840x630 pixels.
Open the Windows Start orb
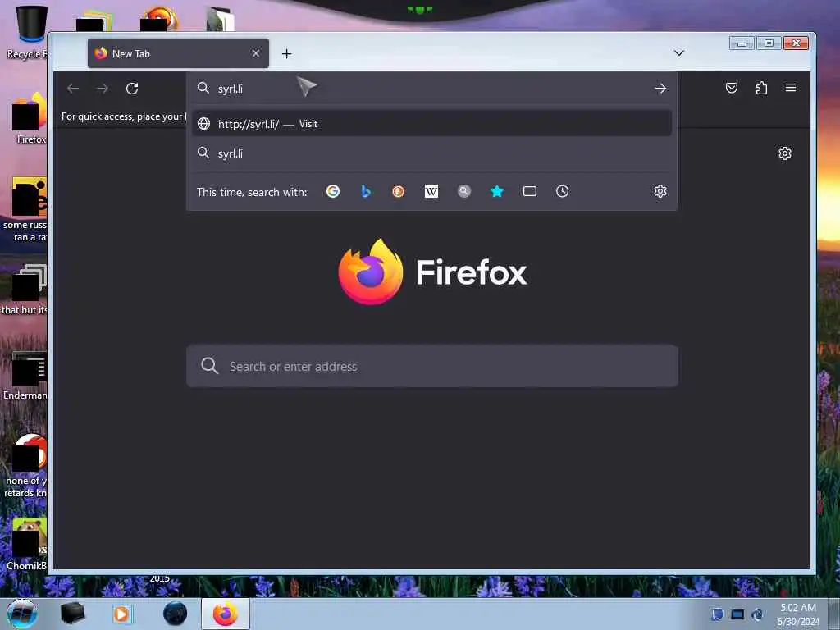point(22,614)
